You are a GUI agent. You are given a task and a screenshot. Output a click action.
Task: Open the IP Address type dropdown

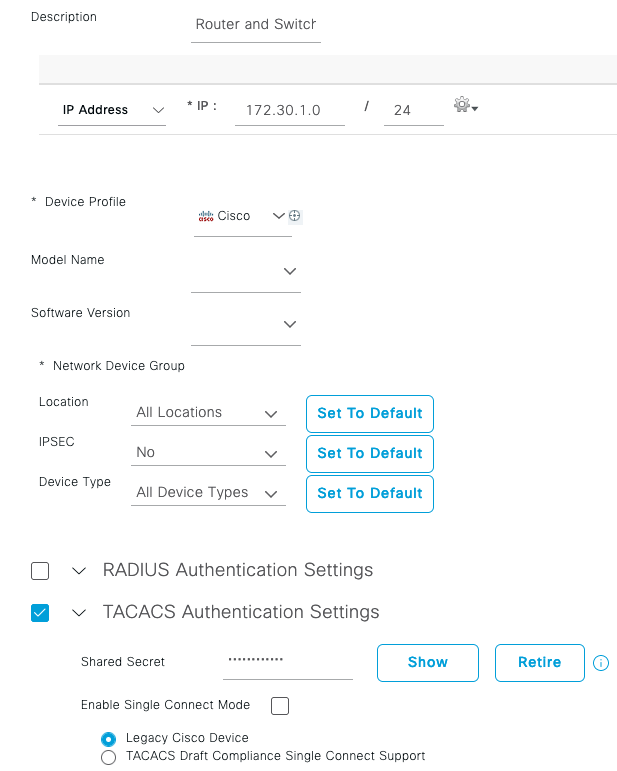(x=112, y=110)
